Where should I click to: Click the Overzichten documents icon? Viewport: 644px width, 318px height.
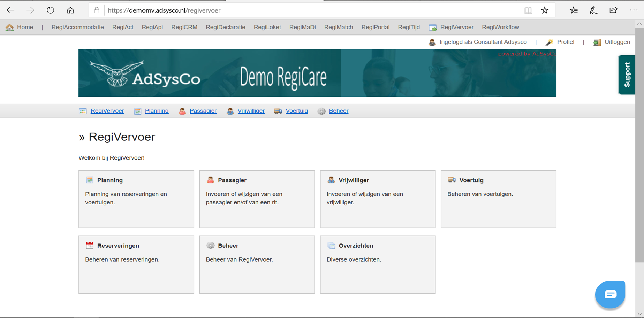click(x=331, y=246)
